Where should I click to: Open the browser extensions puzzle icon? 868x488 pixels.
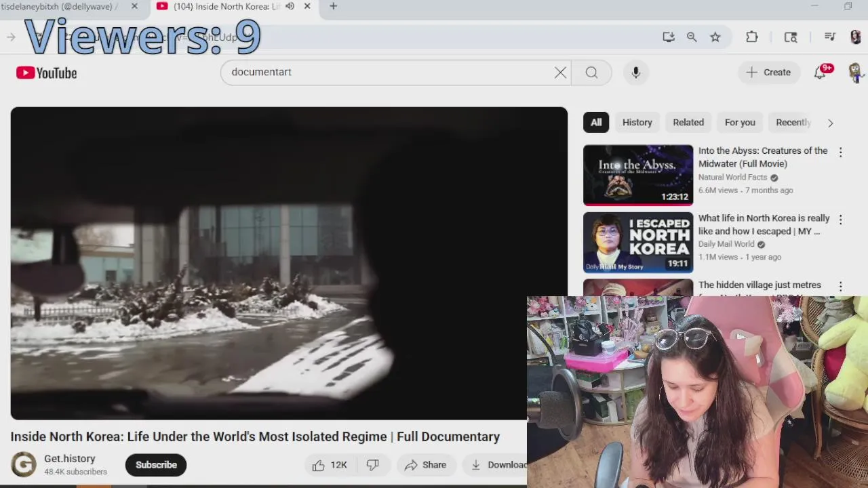(x=752, y=37)
